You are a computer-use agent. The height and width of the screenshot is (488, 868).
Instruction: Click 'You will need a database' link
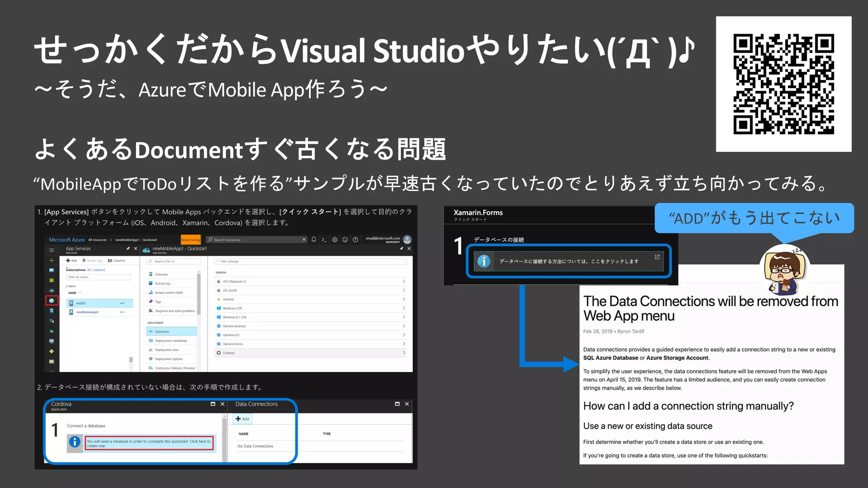click(149, 443)
